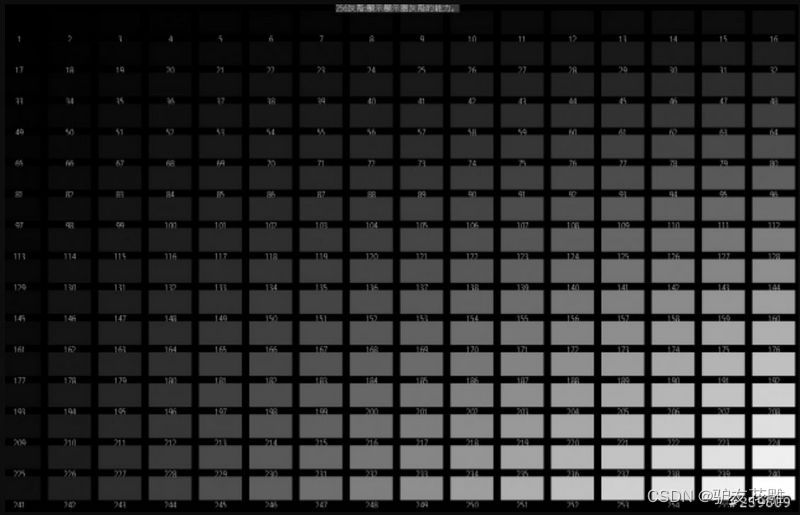Click the number label 164
The image size is (800, 515).
click(x=170, y=350)
